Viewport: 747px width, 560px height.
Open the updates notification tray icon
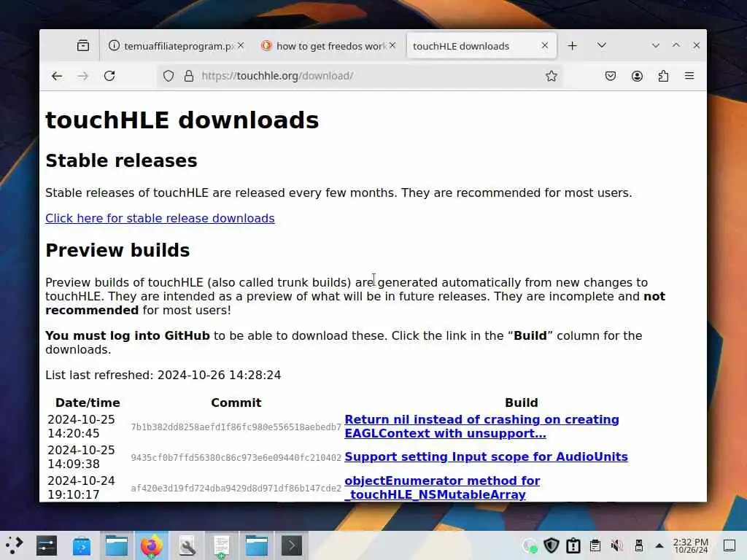tap(573, 545)
